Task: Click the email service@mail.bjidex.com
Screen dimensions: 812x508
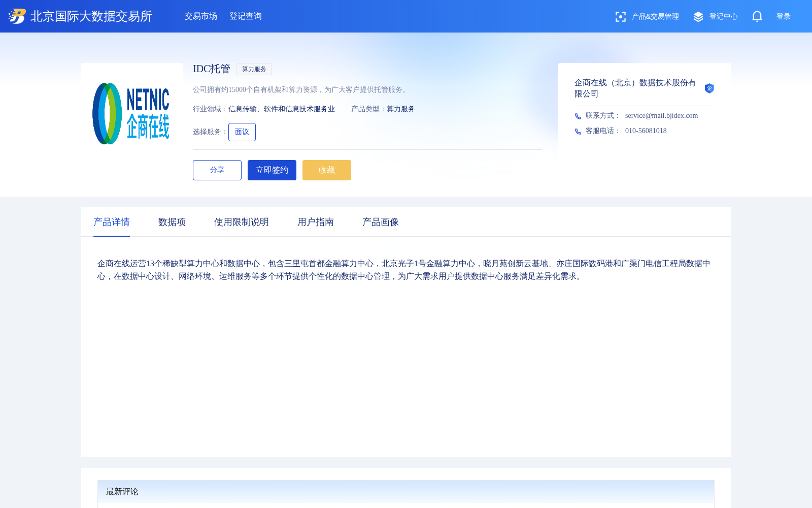Action: (661, 116)
